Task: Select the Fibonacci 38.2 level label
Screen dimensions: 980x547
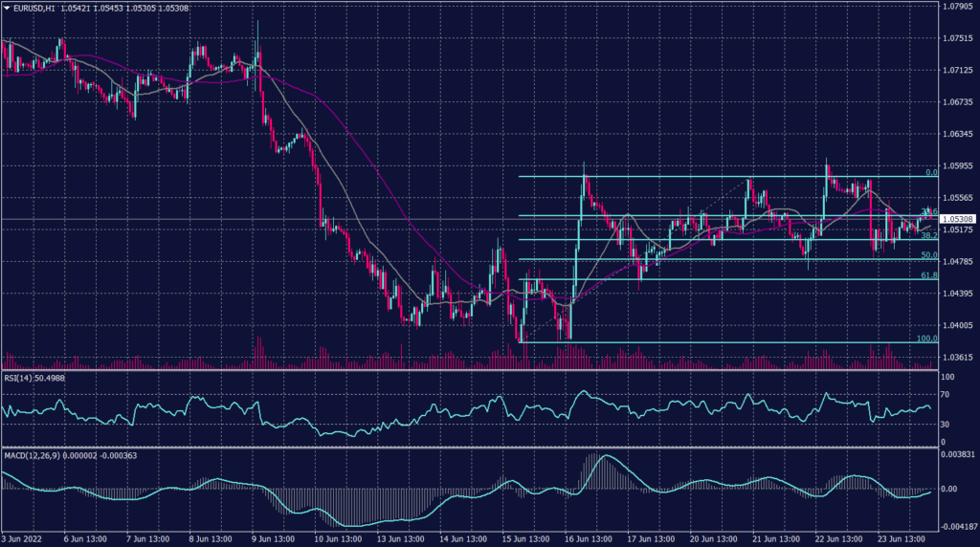Action: tap(926, 235)
